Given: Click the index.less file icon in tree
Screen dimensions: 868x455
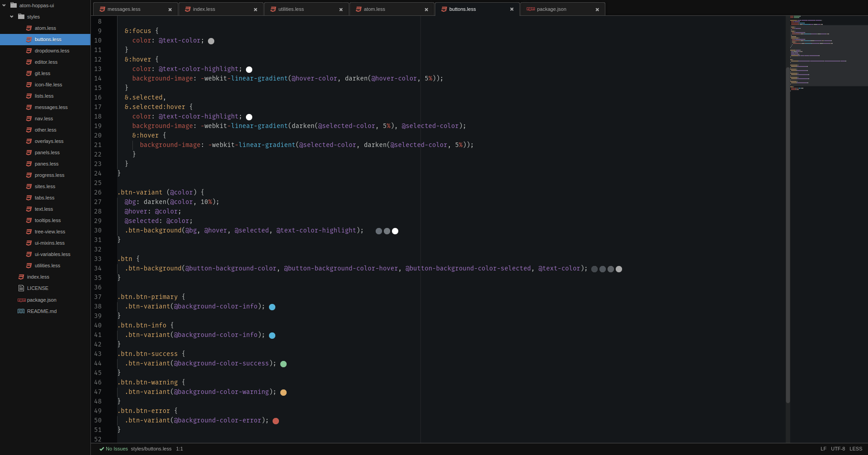Looking at the screenshot, I should tap(21, 277).
